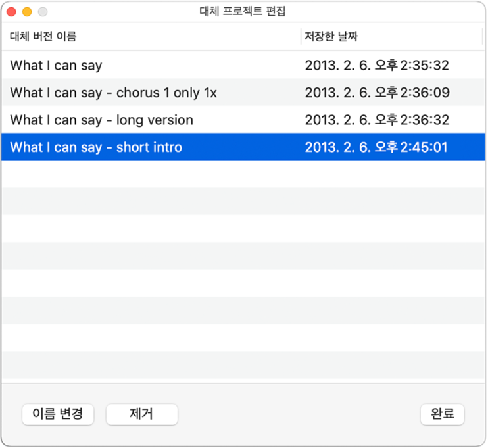Click the saved date ending in 2:36:32
Image resolution: width=488 pixels, height=448 pixels.
click(x=377, y=120)
